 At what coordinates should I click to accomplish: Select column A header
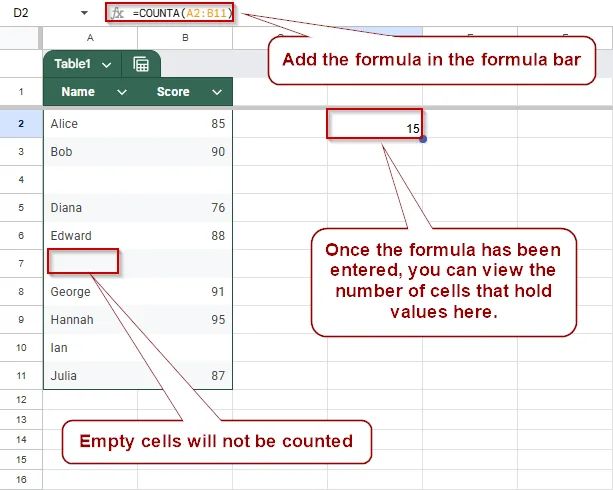90,38
